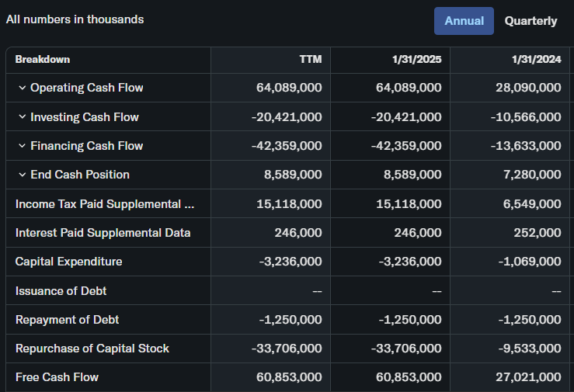The image size is (574, 392).
Task: Expand the Financing Cash Flow row chevron
Action: (23, 145)
